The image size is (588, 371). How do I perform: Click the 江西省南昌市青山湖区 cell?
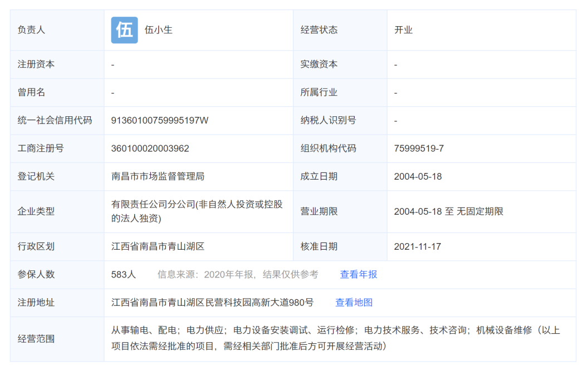(x=158, y=246)
